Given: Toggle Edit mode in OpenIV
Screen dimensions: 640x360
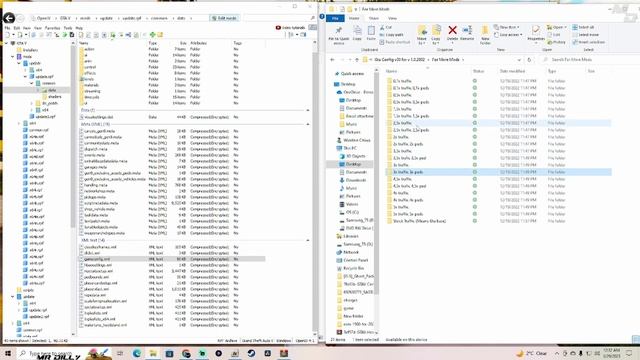Looking at the screenshot, I should click(x=224, y=18).
